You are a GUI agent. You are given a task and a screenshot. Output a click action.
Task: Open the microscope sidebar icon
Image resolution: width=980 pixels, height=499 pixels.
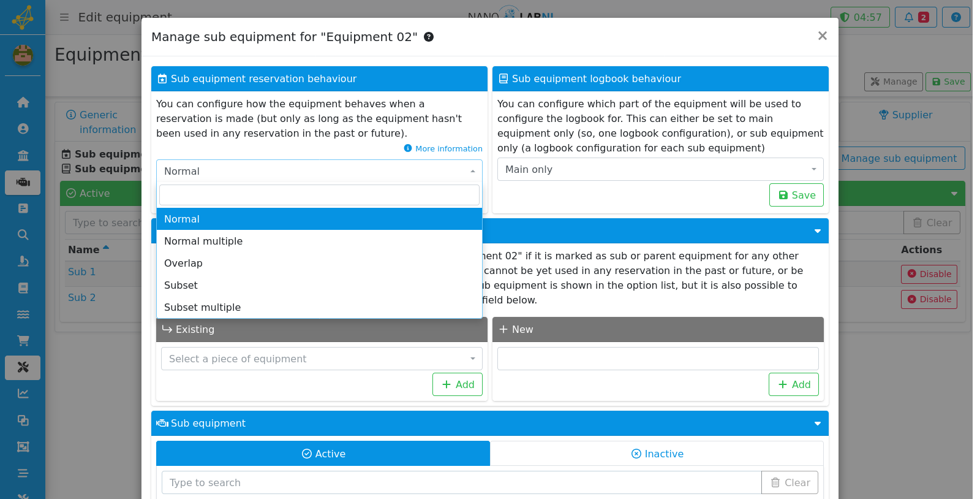[23, 261]
